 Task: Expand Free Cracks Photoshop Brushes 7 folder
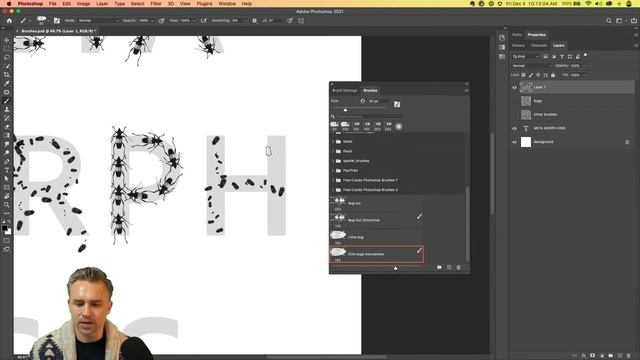[x=333, y=180]
